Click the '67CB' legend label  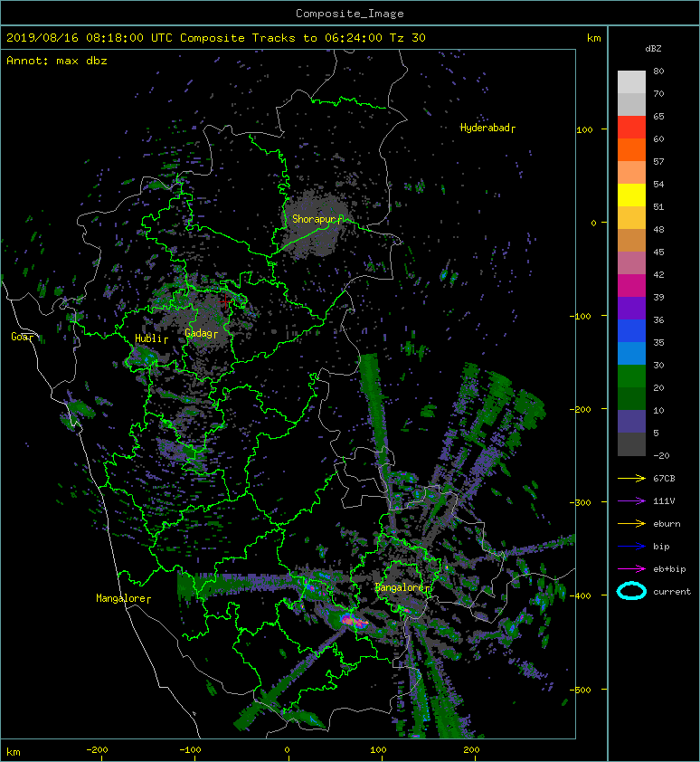pos(664,479)
